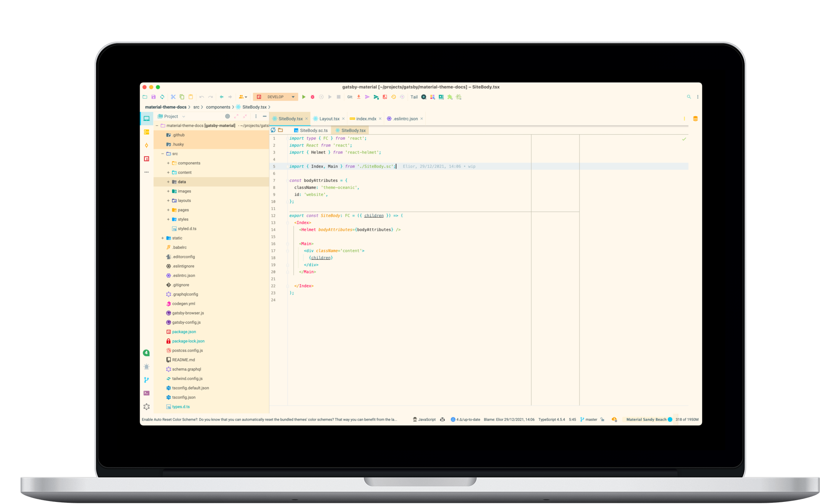Click line number 12 in the gutter

pyautogui.click(x=273, y=215)
